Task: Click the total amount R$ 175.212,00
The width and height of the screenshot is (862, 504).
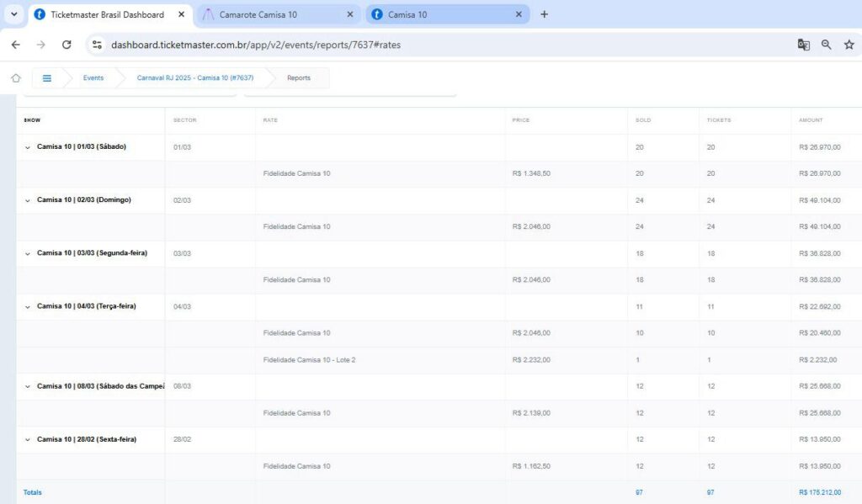Action: coord(820,492)
